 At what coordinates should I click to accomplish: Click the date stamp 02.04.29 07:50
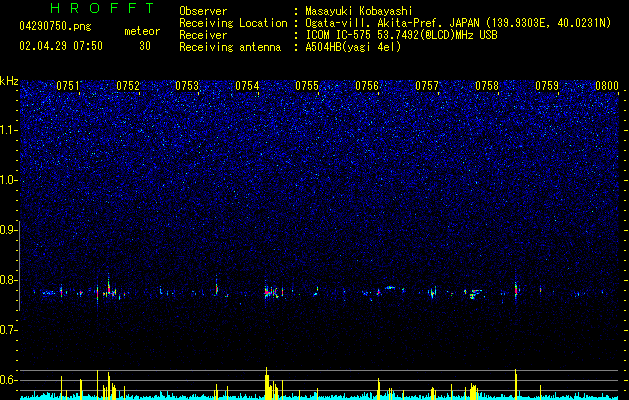(x=61, y=46)
